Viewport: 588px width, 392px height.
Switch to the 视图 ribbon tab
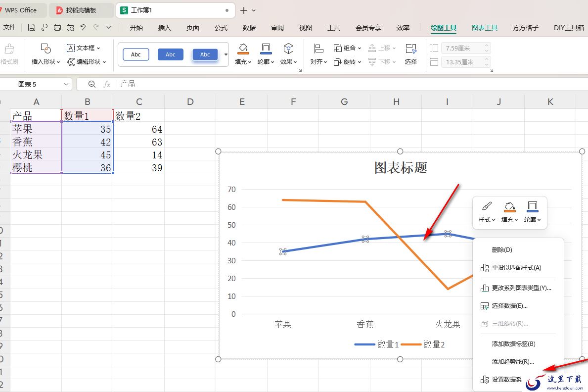point(305,27)
